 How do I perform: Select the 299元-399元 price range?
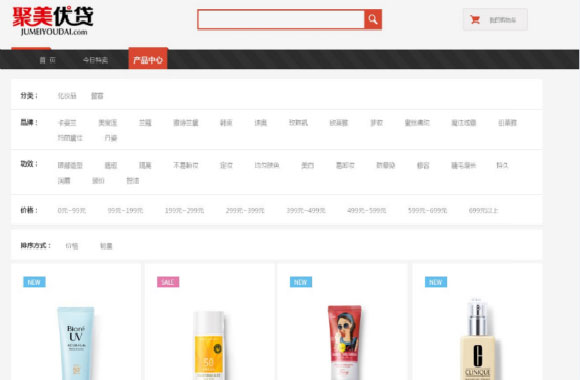245,211
